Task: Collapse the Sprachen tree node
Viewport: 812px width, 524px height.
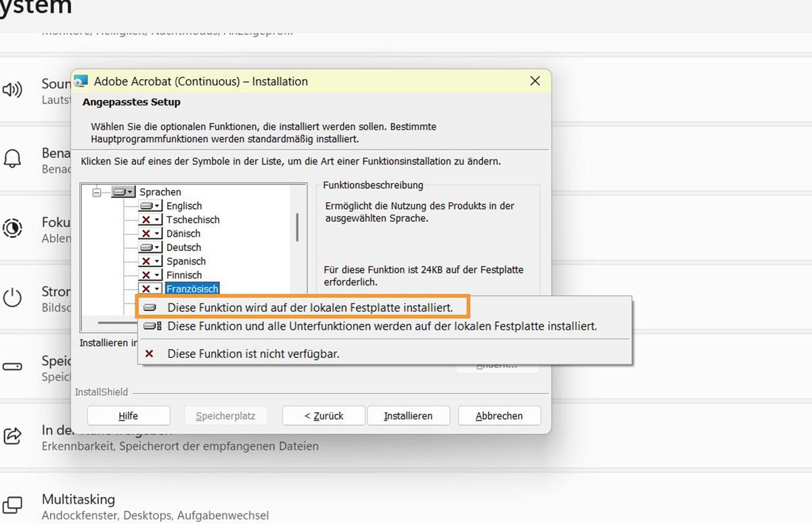Action: tap(96, 193)
